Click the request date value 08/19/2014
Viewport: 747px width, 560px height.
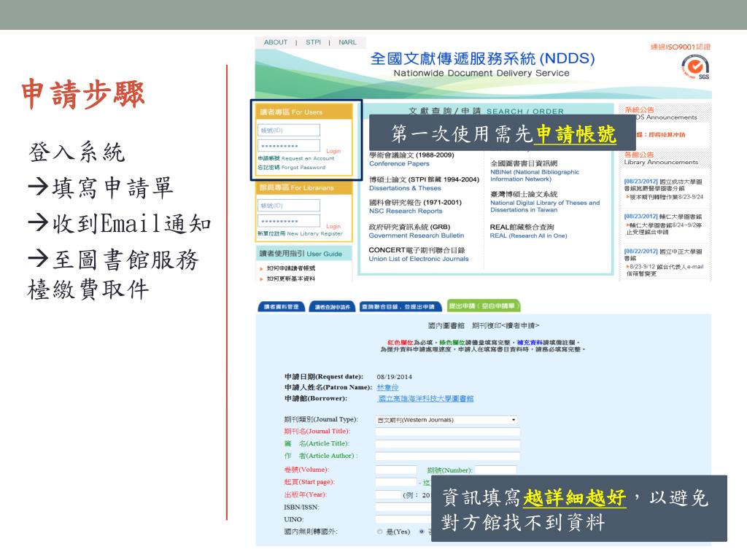394,377
